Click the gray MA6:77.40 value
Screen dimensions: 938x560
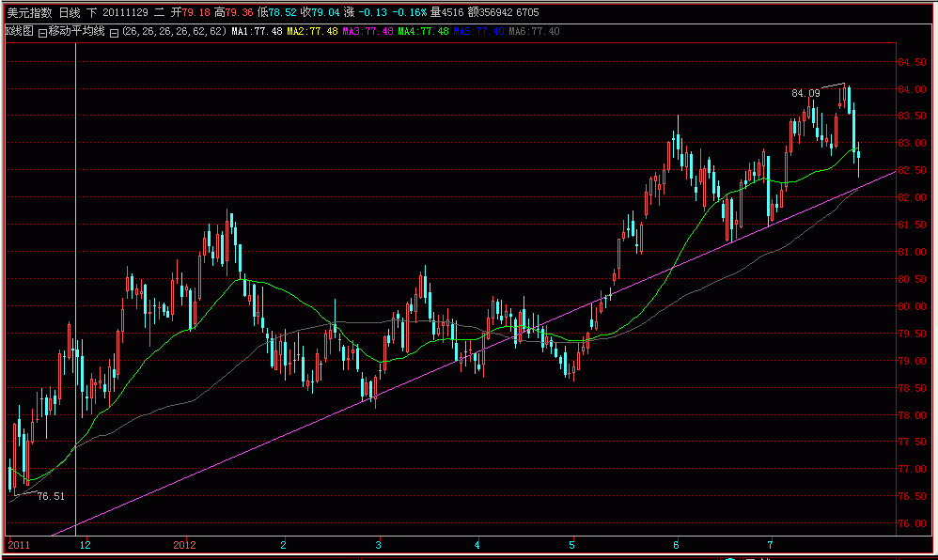534,31
